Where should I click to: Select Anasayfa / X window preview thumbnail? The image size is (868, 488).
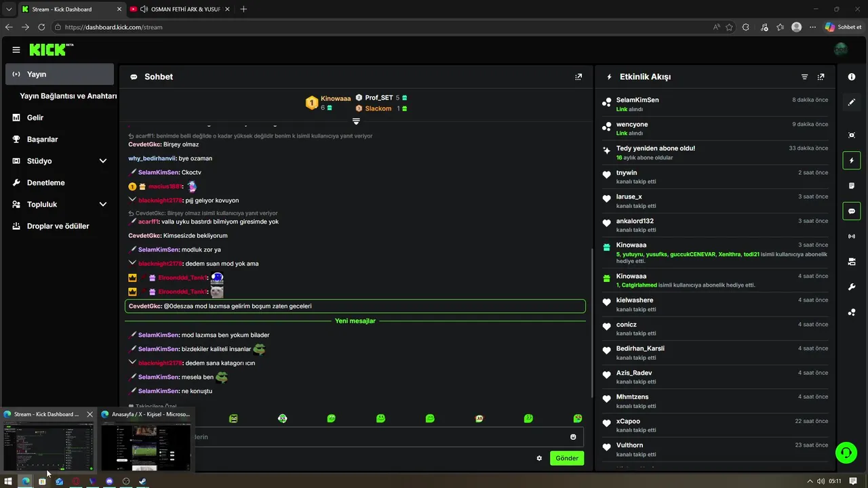pyautogui.click(x=146, y=447)
